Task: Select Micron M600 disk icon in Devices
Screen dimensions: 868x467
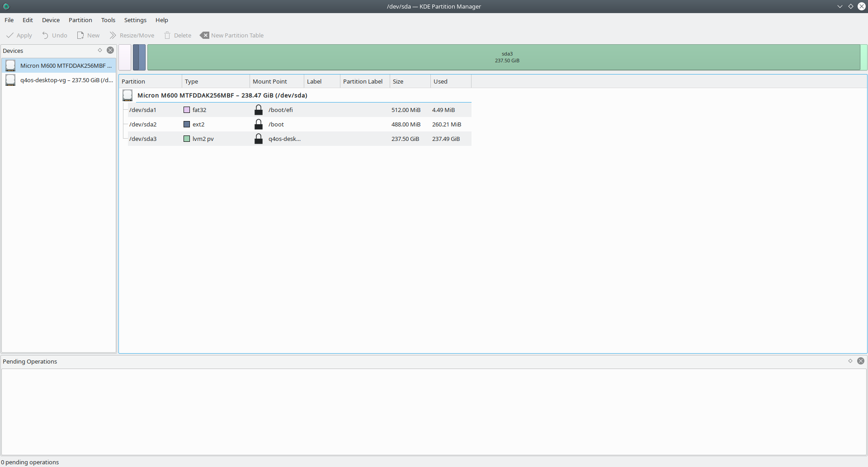Action: (10, 65)
